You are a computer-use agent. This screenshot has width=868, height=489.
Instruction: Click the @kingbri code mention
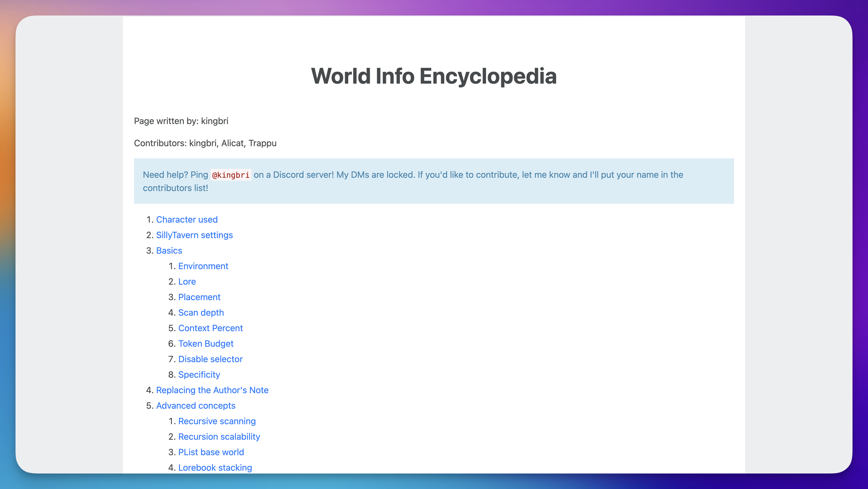click(231, 175)
